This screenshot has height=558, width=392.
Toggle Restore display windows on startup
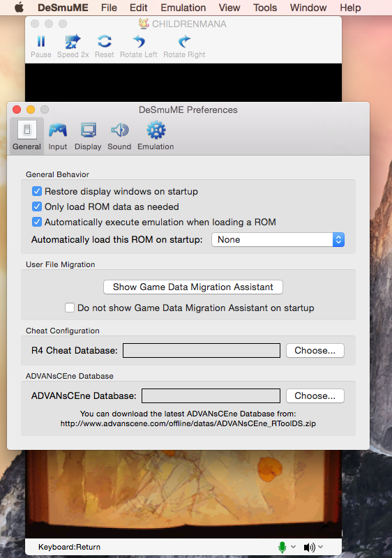click(x=37, y=191)
